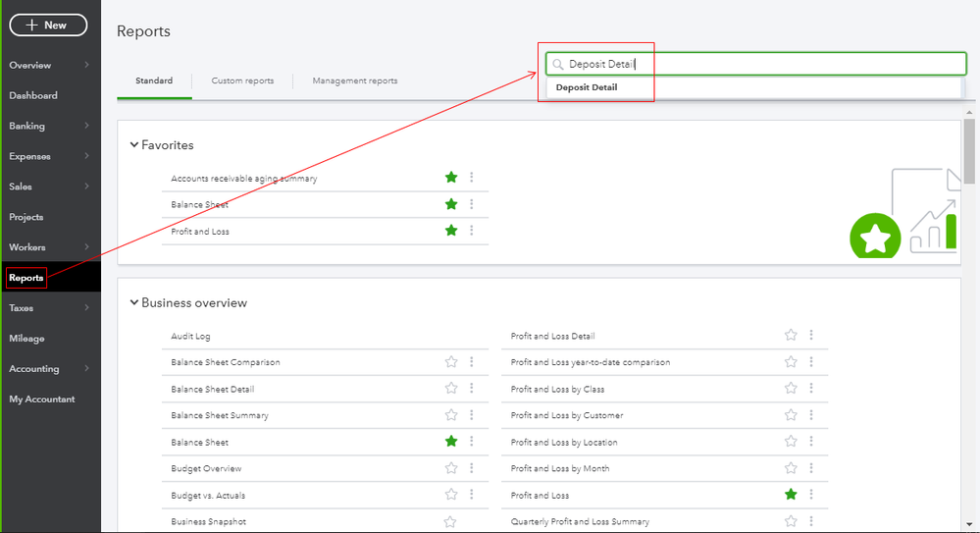Open kebab menu for Balance Sheet Comparison
The height and width of the screenshot is (533, 980).
tap(472, 362)
